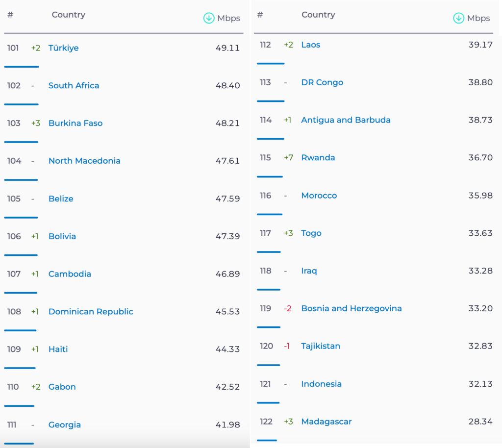Click the Country column header on right table
Viewport: 502px width, 448px height.
pos(318,15)
